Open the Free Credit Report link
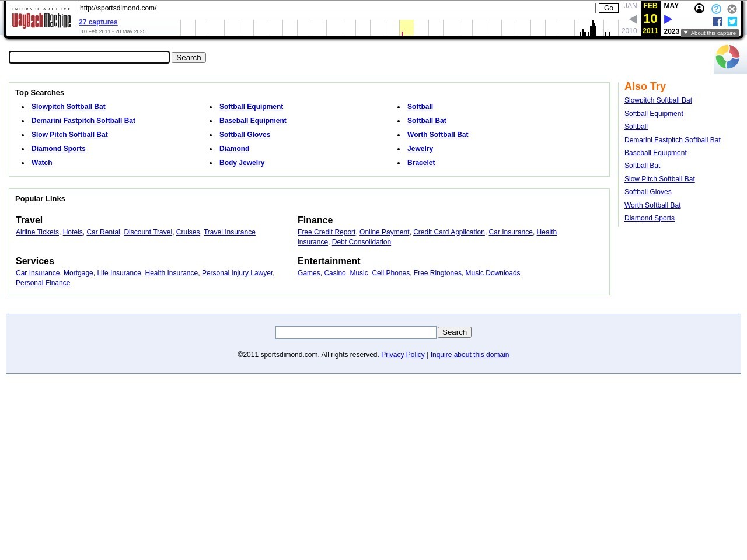This screenshot has width=747, height=560. [x=326, y=232]
